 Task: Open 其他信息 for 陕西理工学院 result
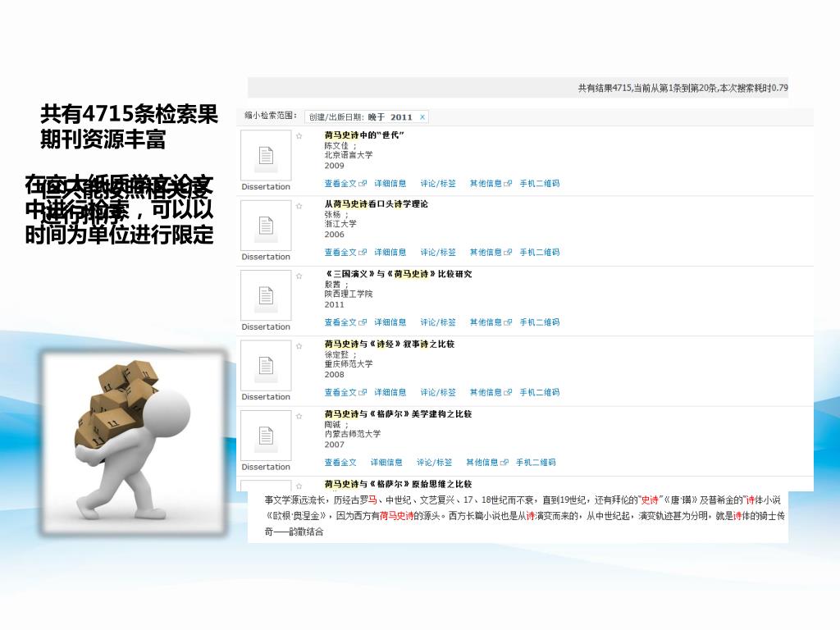pyautogui.click(x=491, y=322)
